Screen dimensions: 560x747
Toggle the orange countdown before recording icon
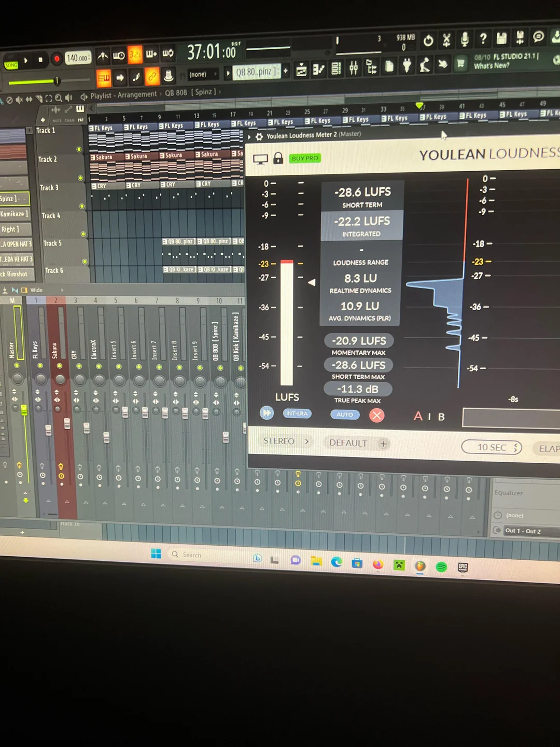(135, 54)
